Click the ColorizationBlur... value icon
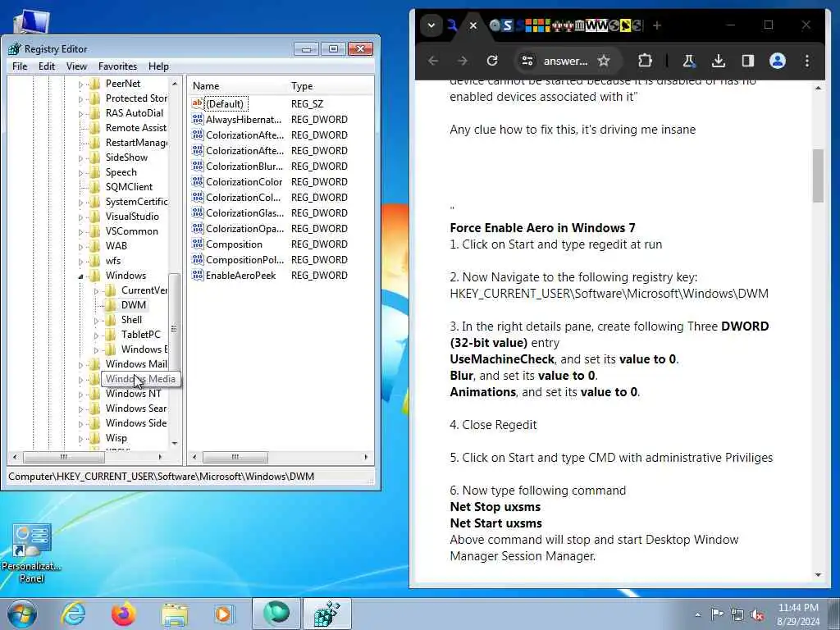 click(197, 166)
